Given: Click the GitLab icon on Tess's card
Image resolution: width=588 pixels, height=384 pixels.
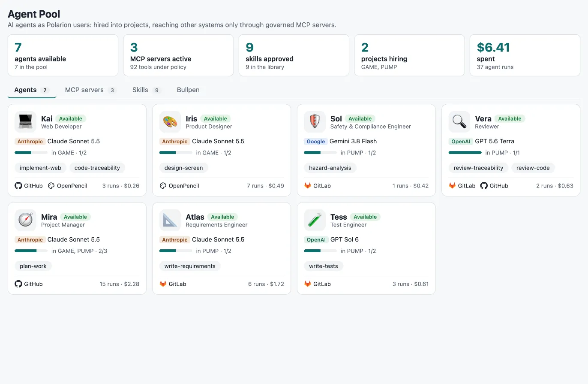Looking at the screenshot, I should (x=308, y=284).
